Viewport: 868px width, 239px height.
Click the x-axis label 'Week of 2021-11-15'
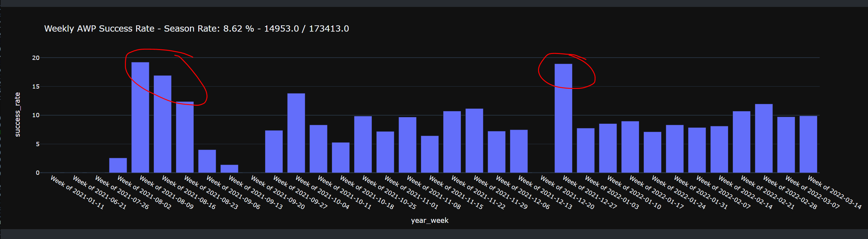456,192
